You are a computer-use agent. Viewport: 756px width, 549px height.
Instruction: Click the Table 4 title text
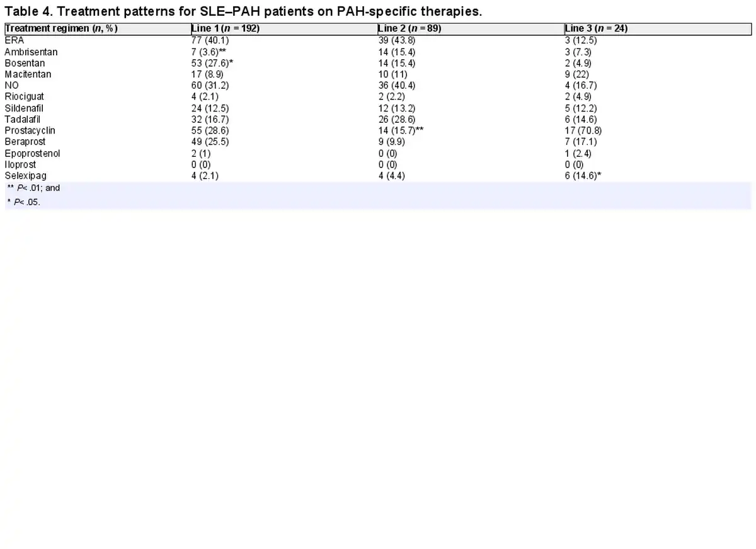[x=243, y=12]
